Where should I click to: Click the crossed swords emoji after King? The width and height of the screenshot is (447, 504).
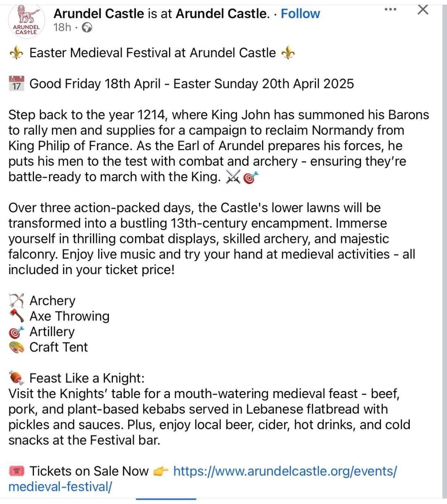point(233,177)
